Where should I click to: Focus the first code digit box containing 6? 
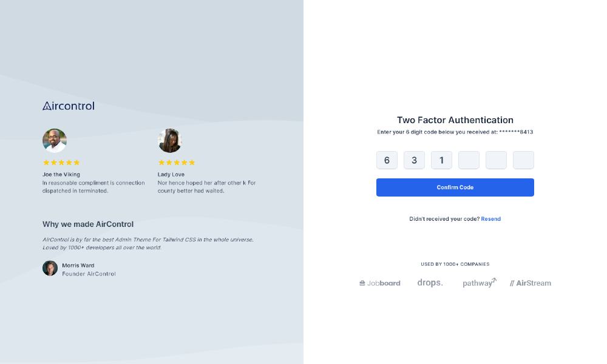pos(387,160)
